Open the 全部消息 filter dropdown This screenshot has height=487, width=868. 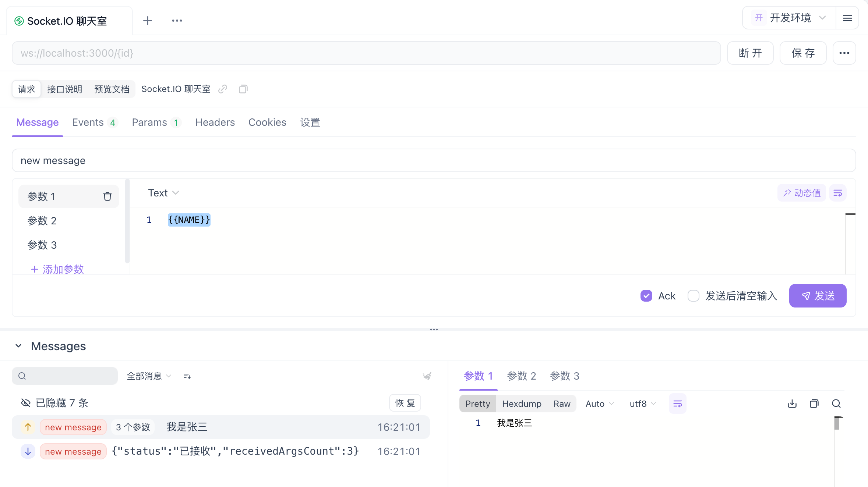[x=149, y=376]
